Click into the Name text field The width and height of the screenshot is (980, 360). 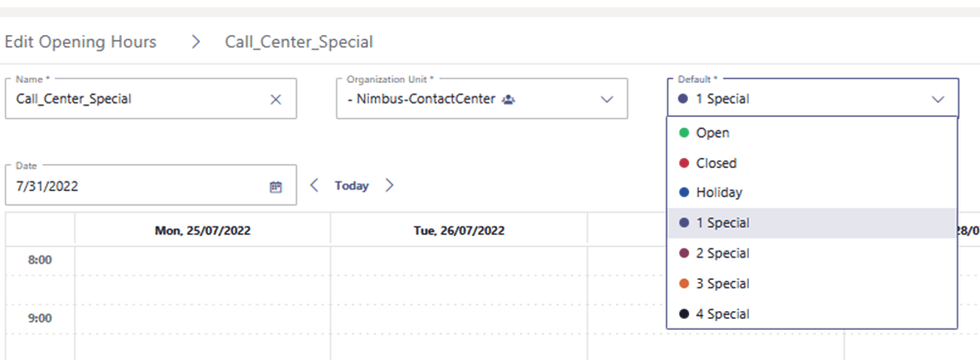pos(150,99)
